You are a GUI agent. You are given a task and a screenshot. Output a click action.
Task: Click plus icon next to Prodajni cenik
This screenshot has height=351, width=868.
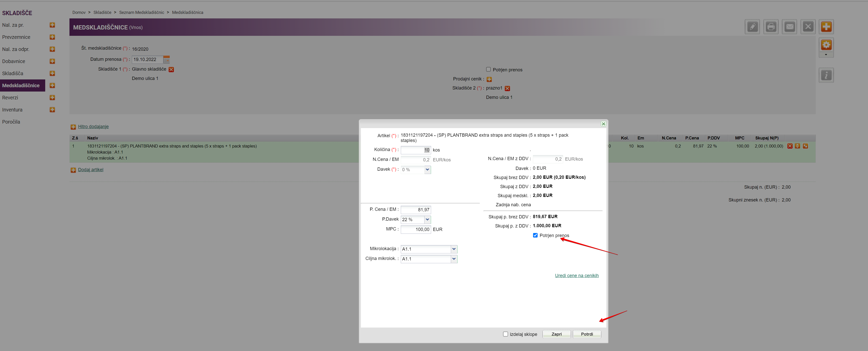489,79
